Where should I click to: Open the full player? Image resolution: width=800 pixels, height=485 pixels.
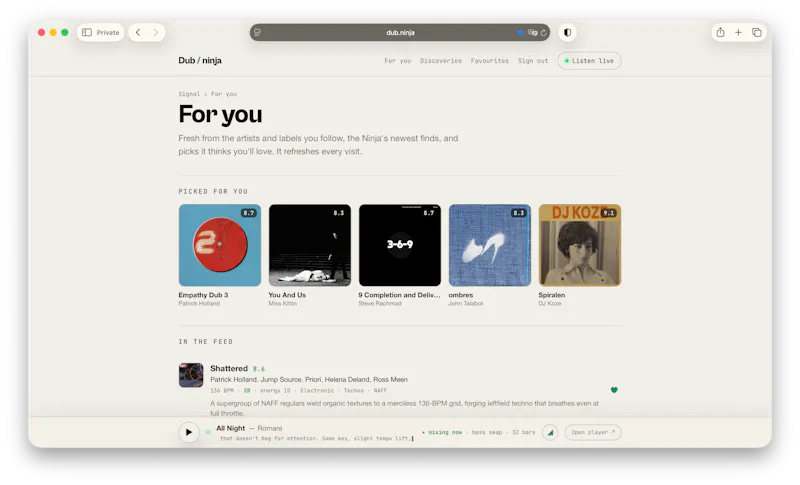(593, 432)
